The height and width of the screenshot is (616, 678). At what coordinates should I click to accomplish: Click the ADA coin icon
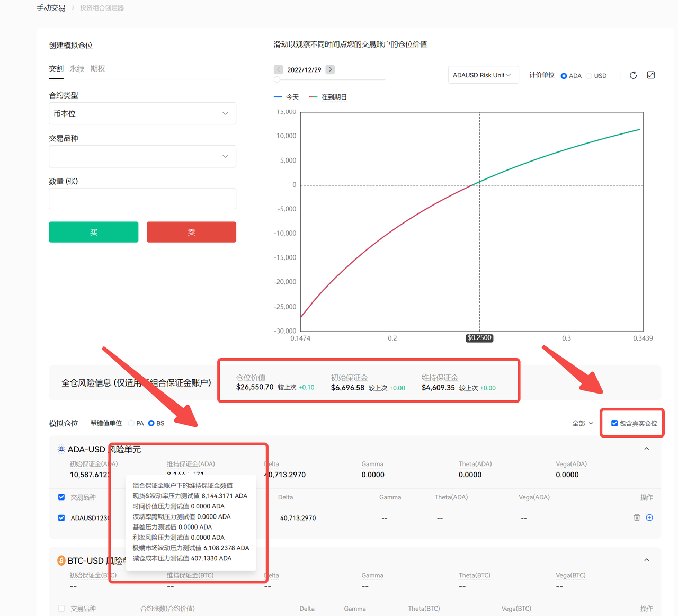pyautogui.click(x=61, y=449)
